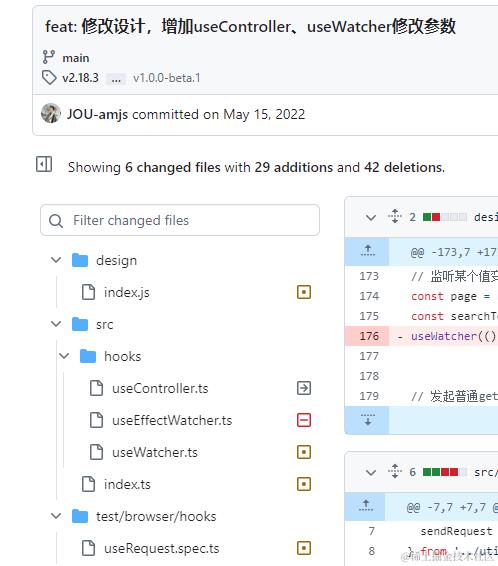498x566 pixels.
Task: Click the renamed arrow icon beside useController.ts
Action: click(304, 388)
